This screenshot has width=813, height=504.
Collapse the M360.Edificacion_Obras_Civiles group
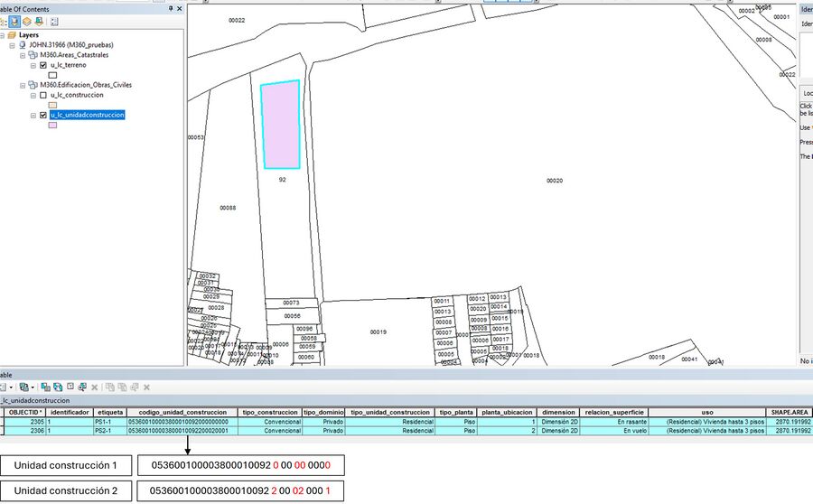[22, 85]
